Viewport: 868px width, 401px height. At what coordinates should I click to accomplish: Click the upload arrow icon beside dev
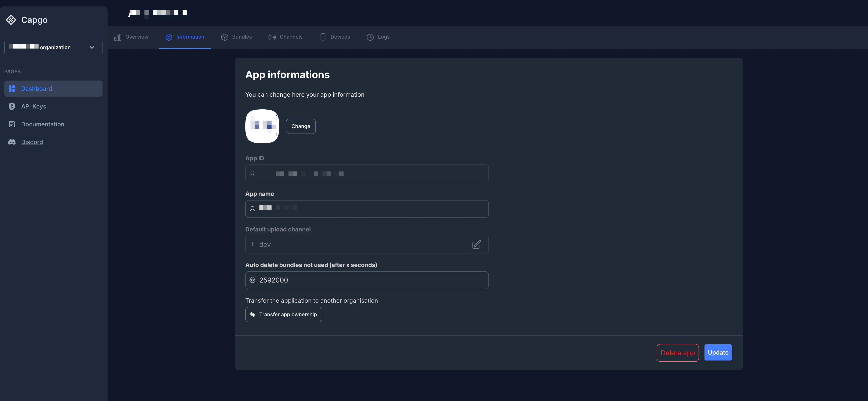coord(252,245)
